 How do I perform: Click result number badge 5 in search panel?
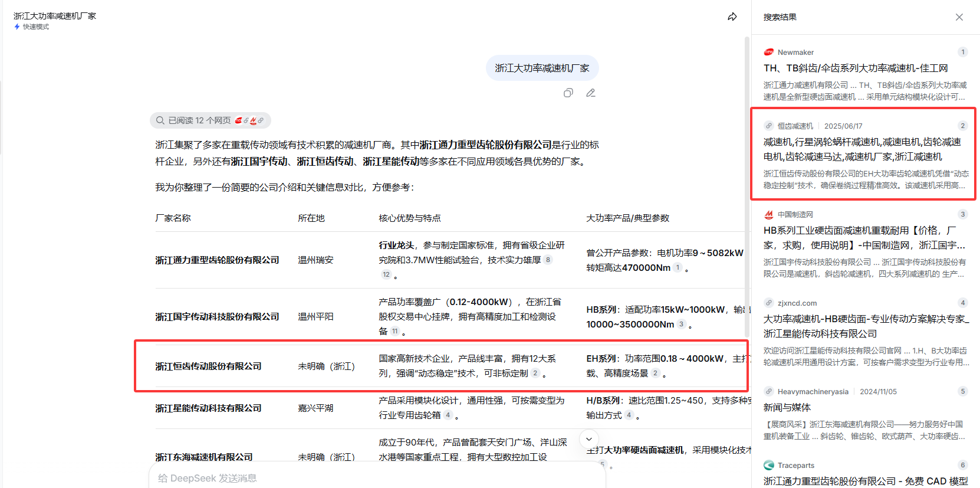pyautogui.click(x=962, y=391)
